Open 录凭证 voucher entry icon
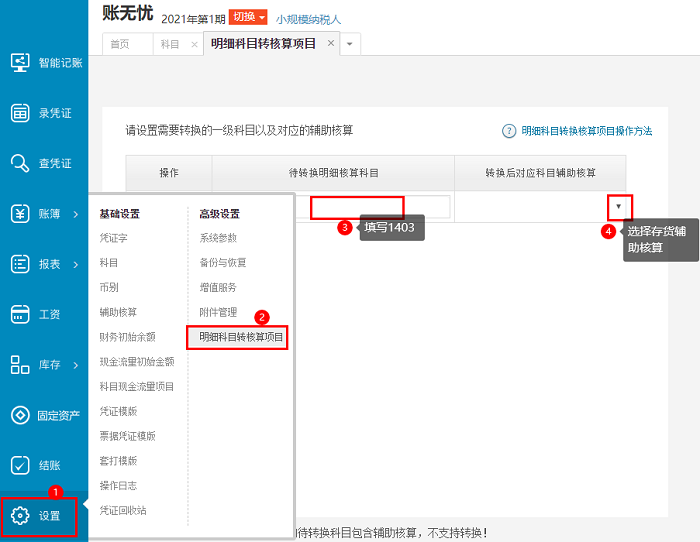The height and width of the screenshot is (542, 700). 20,113
